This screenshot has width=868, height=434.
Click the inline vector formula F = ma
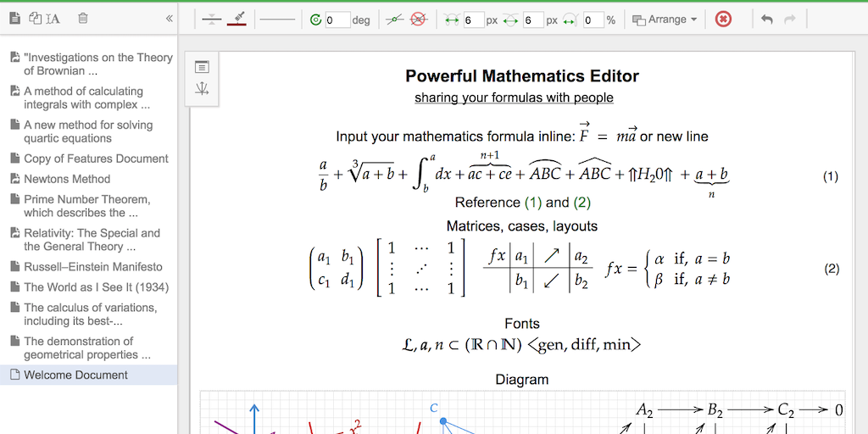(607, 133)
